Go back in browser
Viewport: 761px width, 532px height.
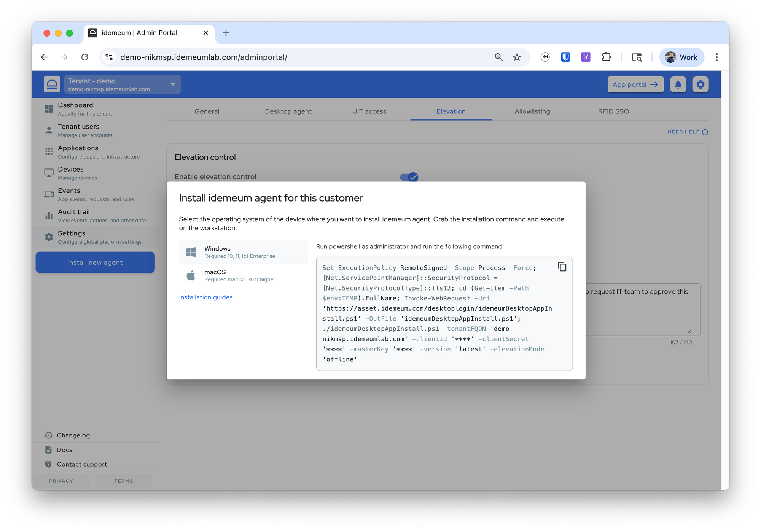click(44, 57)
